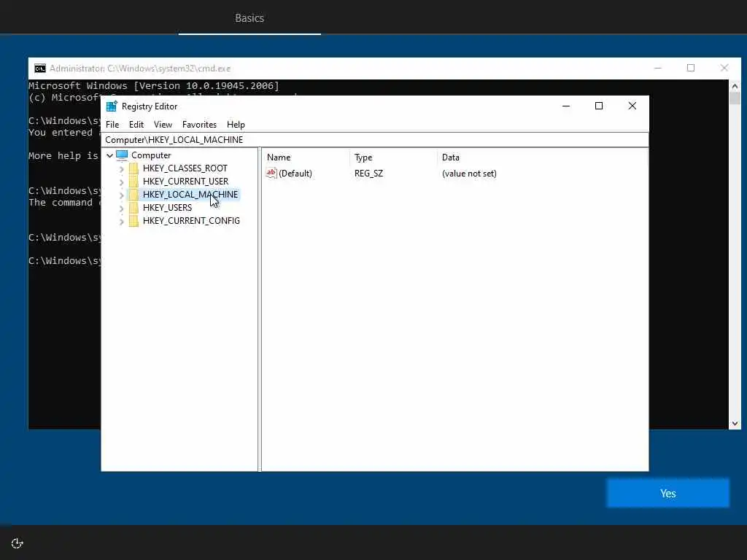Image resolution: width=747 pixels, height=560 pixels.
Task: Click the registry address bar path field
Action: point(375,140)
